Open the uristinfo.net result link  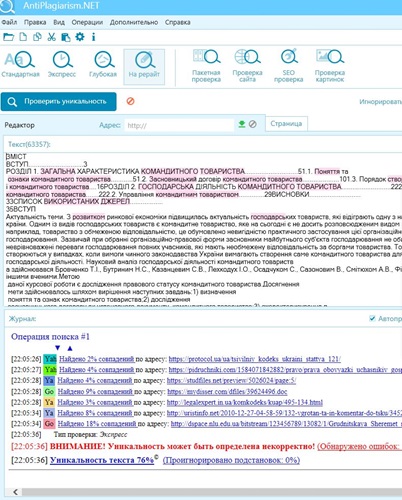pos(284,413)
